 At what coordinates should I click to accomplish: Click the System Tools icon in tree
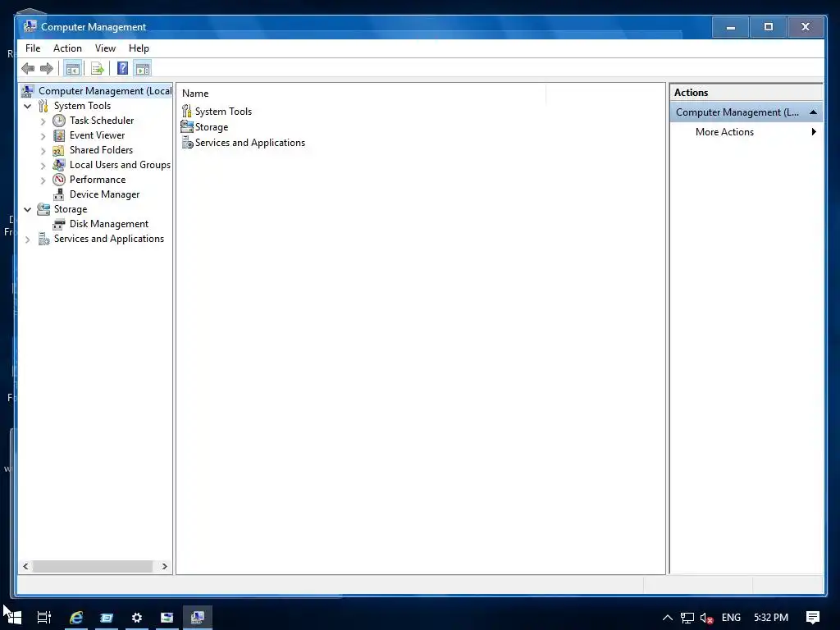point(43,106)
